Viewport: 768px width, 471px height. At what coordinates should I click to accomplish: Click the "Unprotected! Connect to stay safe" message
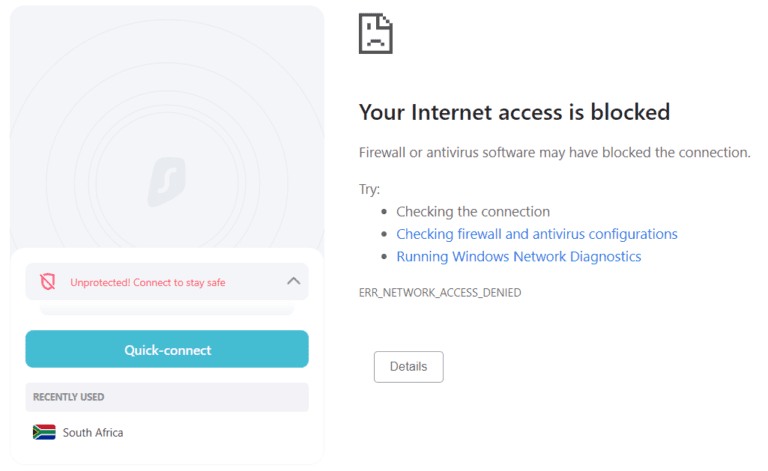148,283
